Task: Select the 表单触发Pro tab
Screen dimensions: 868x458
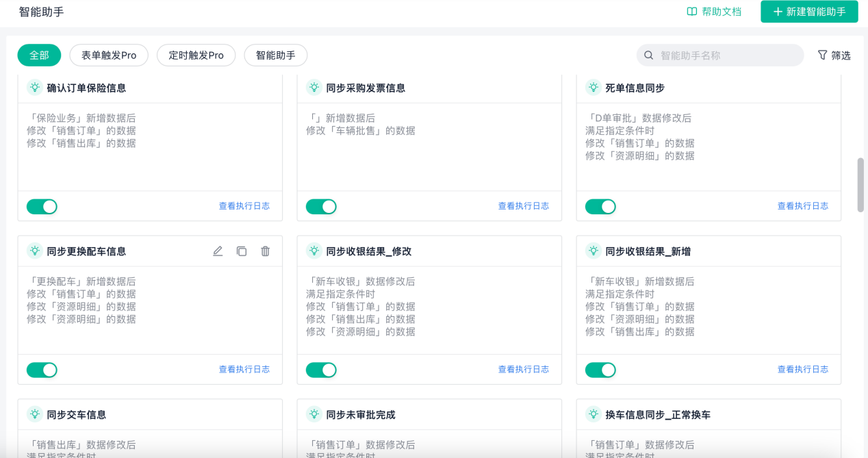Action: (x=109, y=55)
